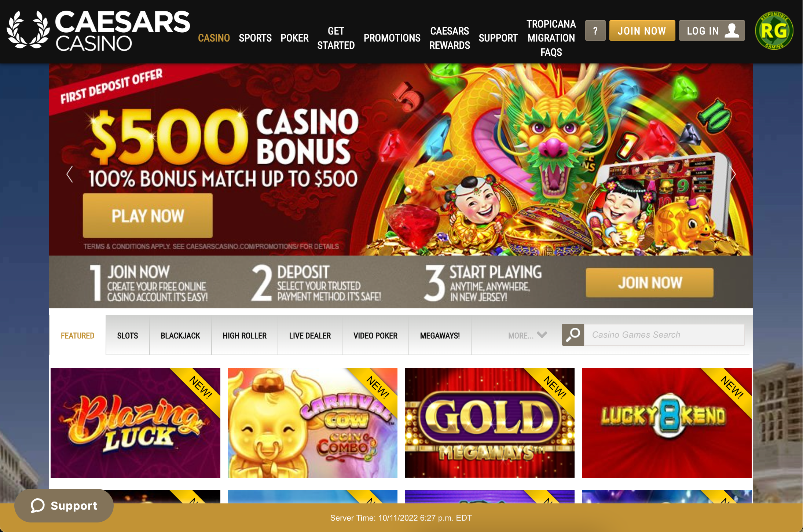Image resolution: width=803 pixels, height=532 pixels.
Task: Open the Gold Megaways game thumbnail
Action: pyautogui.click(x=489, y=423)
